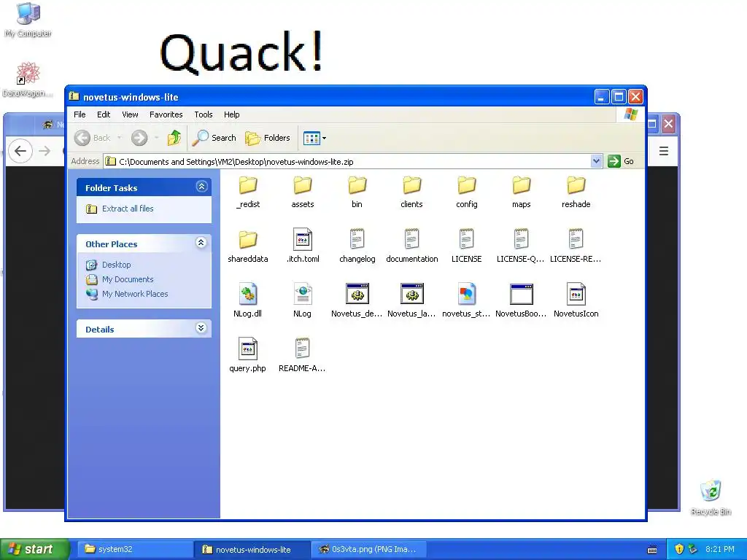Open the Favorites menu
The image size is (747, 560).
[x=166, y=114]
